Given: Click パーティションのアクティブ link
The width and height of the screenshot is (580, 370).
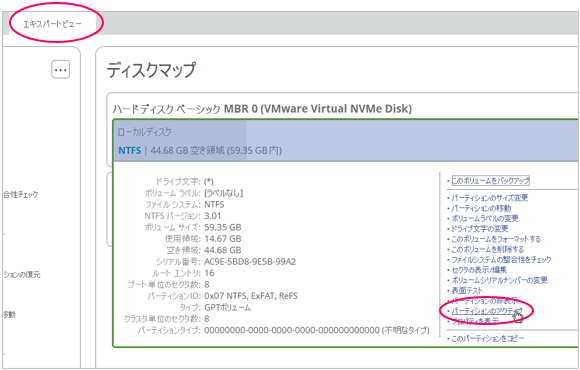Looking at the screenshot, I should pyautogui.click(x=487, y=311).
